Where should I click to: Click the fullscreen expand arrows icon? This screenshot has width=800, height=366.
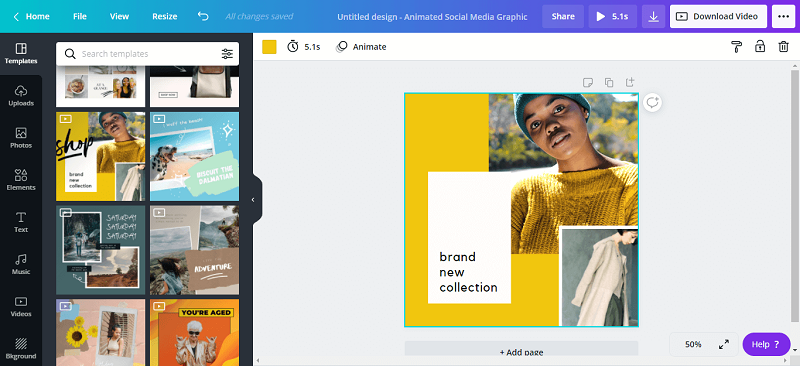coord(724,344)
